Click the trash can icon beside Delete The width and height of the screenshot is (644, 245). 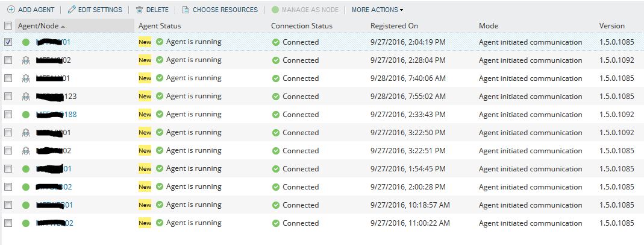pyautogui.click(x=140, y=10)
